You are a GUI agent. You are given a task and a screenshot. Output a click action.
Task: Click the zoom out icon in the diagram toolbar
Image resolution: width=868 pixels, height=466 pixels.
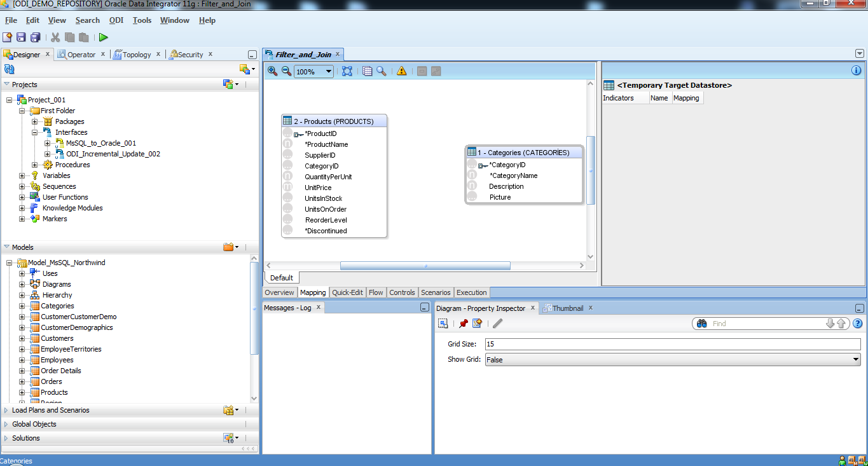[286, 71]
